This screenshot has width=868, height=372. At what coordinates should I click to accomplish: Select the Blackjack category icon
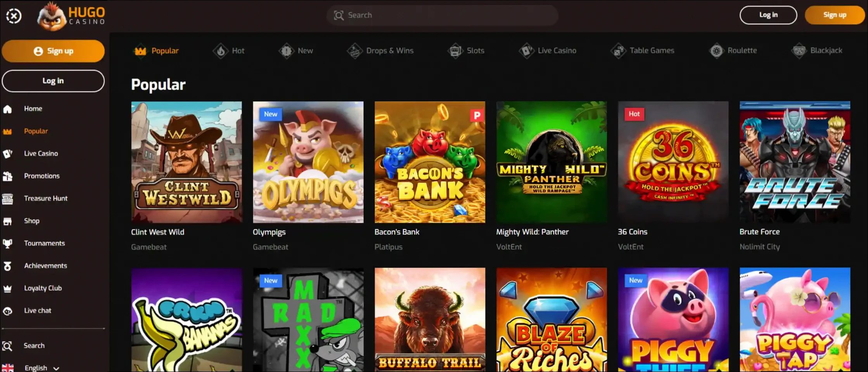click(x=800, y=50)
